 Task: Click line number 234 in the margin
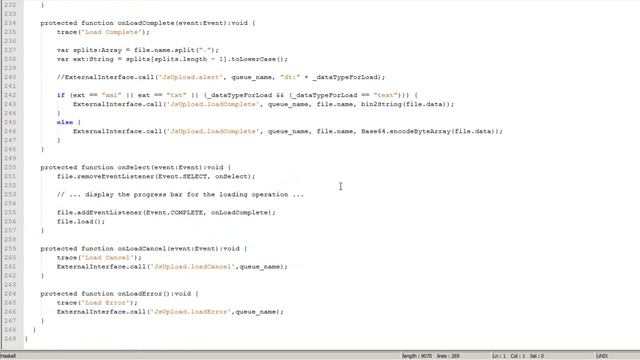click(10, 23)
